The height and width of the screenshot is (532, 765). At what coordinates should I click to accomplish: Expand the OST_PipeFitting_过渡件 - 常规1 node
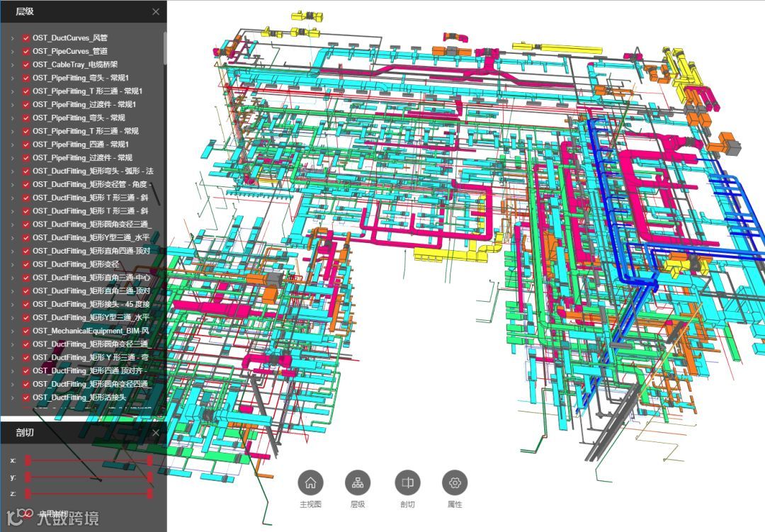coord(13,104)
